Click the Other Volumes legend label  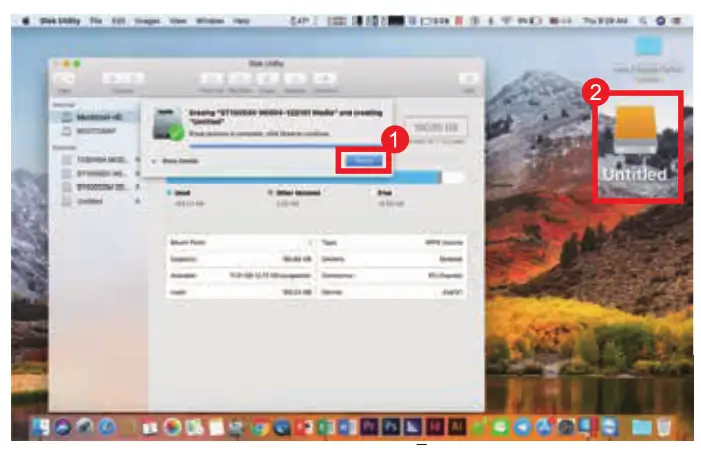[298, 193]
